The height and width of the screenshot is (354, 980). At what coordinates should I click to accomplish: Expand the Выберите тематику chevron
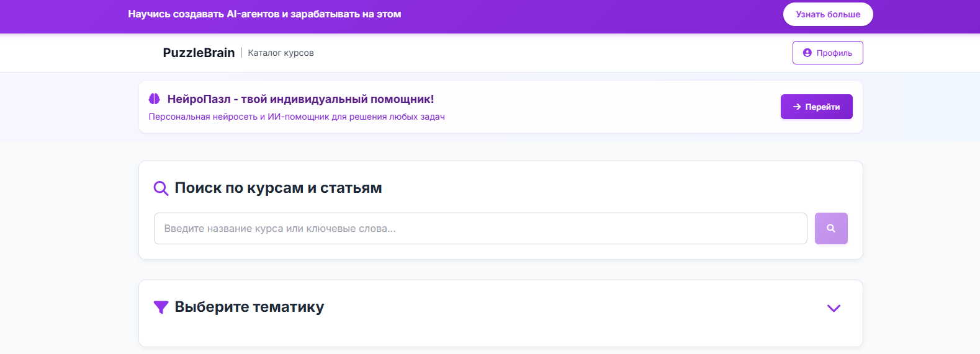tap(834, 308)
